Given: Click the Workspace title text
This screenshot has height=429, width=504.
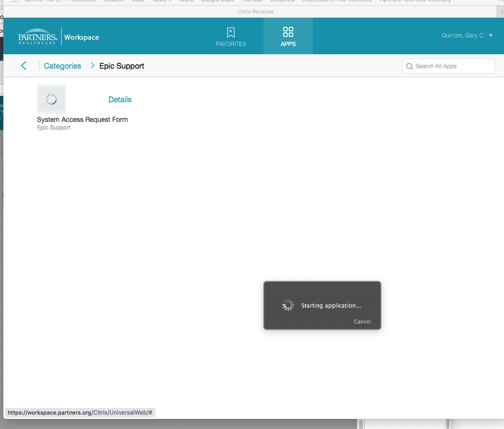Looking at the screenshot, I should tap(82, 37).
